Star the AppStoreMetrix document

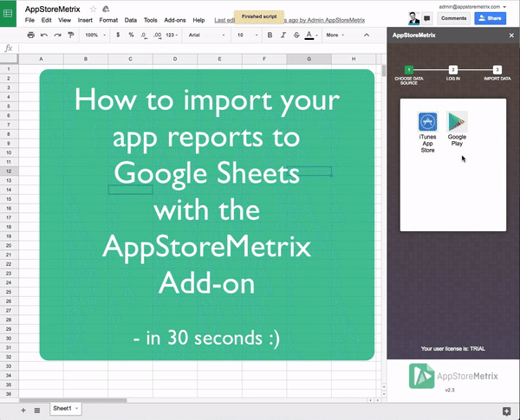click(94, 10)
